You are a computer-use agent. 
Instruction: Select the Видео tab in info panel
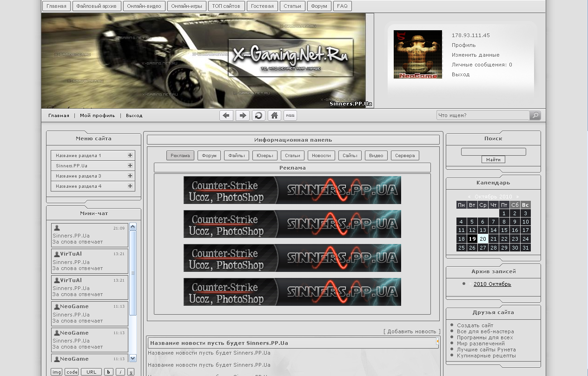point(376,156)
